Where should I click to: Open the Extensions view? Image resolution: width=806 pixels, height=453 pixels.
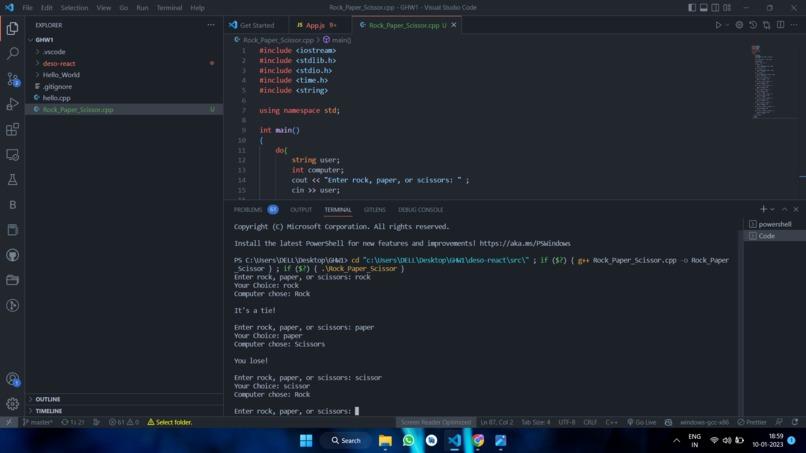[x=12, y=129]
